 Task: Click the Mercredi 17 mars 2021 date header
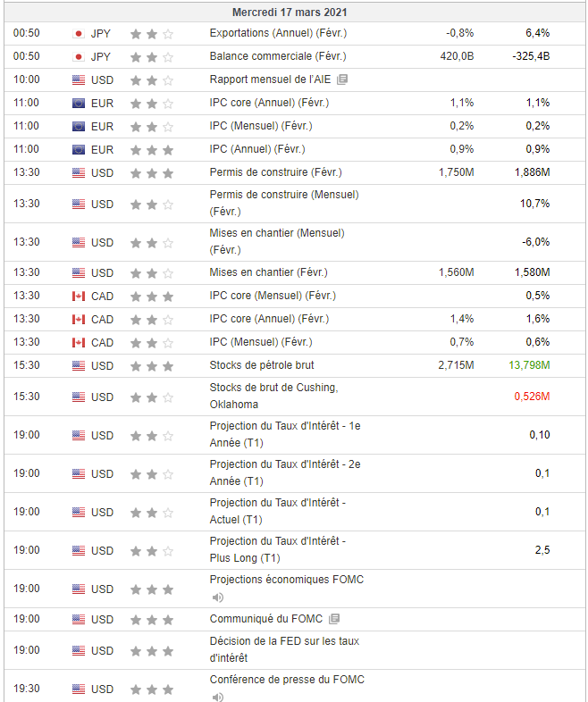pyautogui.click(x=290, y=13)
